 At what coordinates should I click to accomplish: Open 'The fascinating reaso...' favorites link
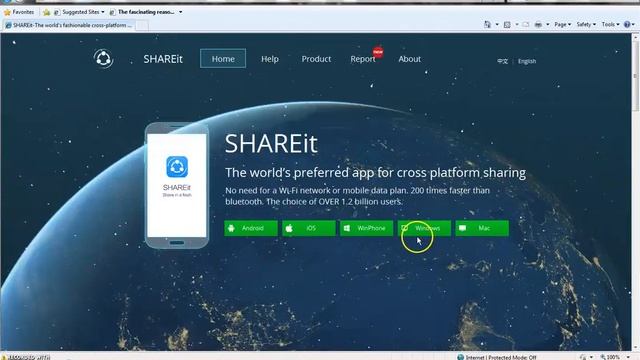pyautogui.click(x=143, y=12)
